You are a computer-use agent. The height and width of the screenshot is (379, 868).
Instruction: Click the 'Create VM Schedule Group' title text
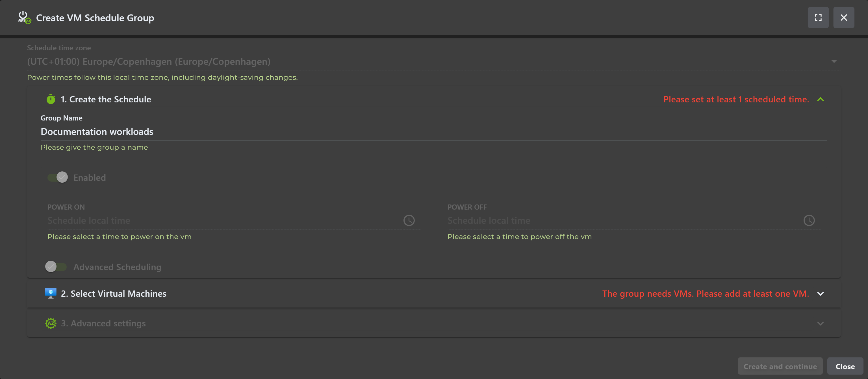click(x=95, y=18)
